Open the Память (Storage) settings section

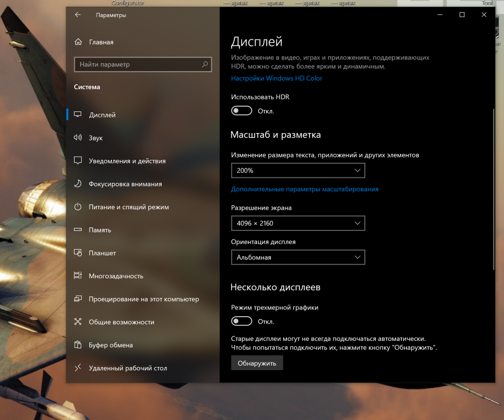tap(100, 230)
